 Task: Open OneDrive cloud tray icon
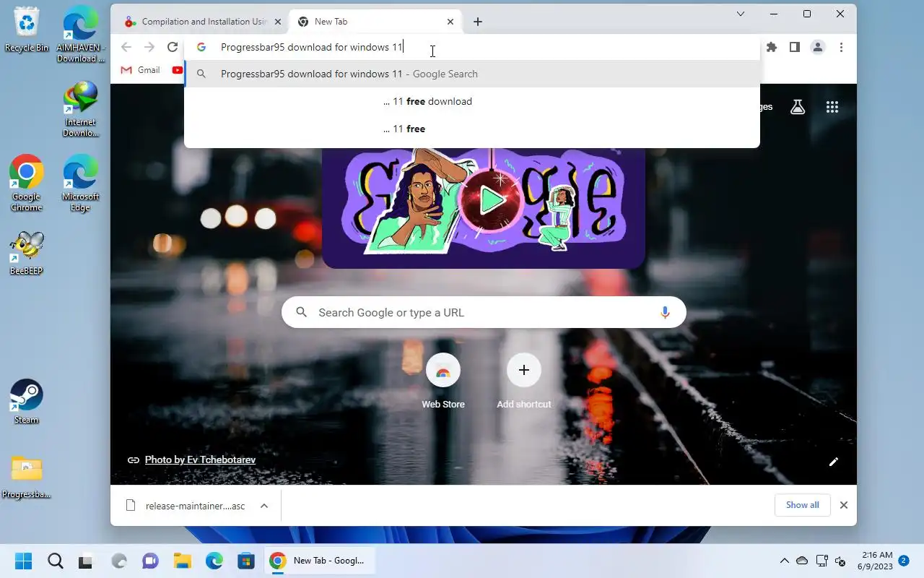point(802,561)
